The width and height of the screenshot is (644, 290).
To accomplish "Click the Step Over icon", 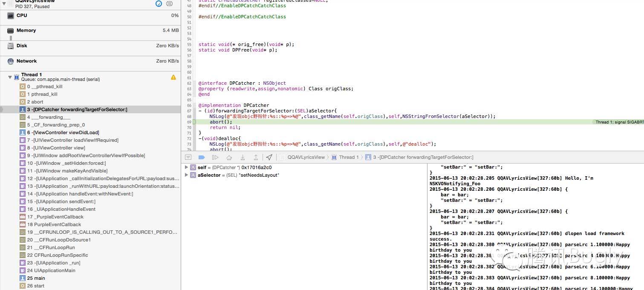I will pos(229,157).
